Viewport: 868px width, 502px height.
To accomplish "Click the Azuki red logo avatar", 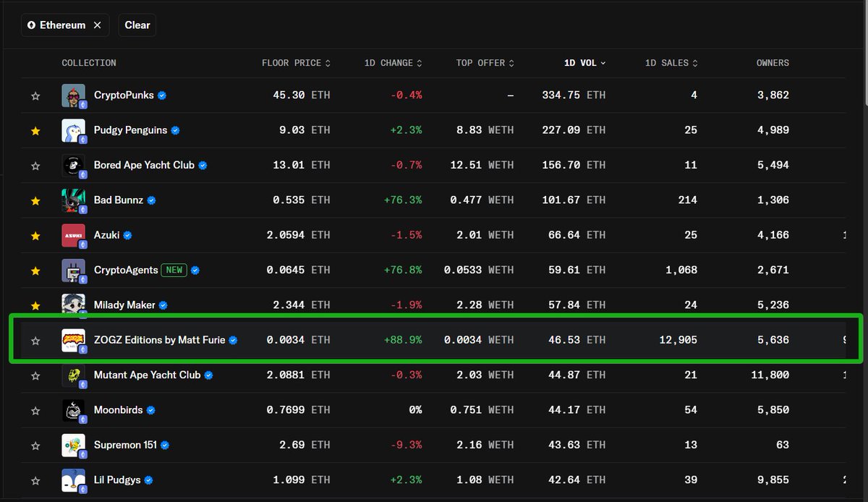I will point(74,235).
